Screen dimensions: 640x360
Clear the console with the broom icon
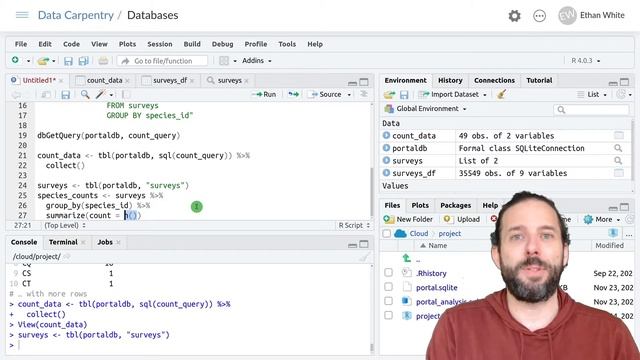click(x=364, y=257)
